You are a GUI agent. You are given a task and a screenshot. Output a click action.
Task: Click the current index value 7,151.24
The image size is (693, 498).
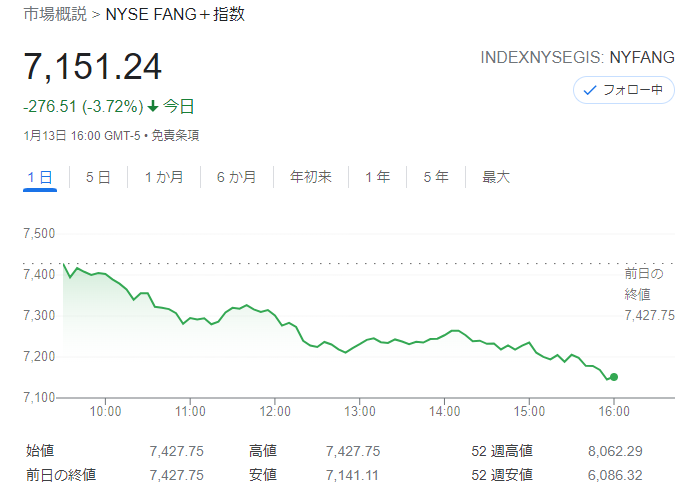(x=93, y=67)
